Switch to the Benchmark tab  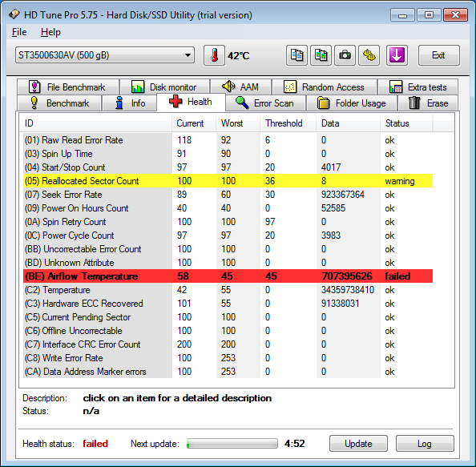[59, 103]
